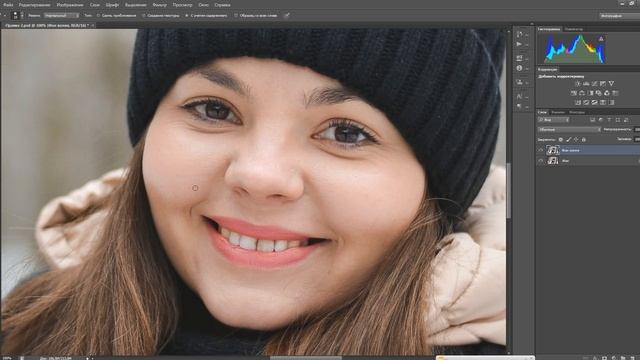Screen dimensions: 640x360
Task: Open the Paragraph collapsed panel icon
Action: pyautogui.click(x=519, y=106)
